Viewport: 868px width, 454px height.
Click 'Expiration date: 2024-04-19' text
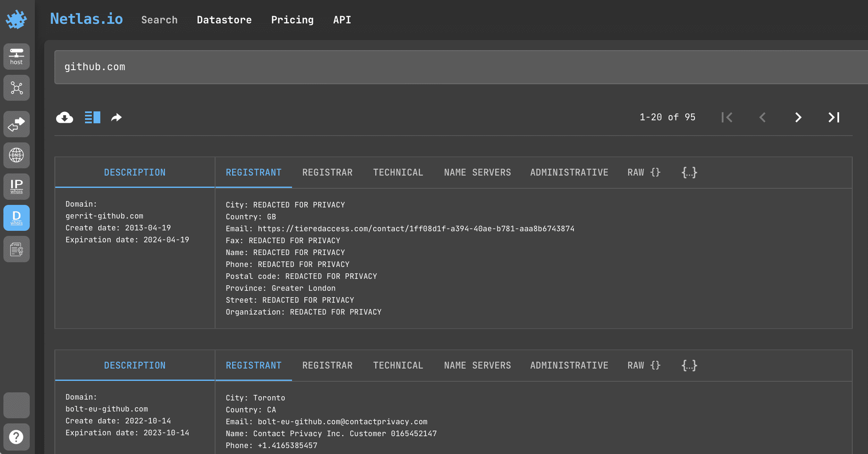click(x=128, y=240)
